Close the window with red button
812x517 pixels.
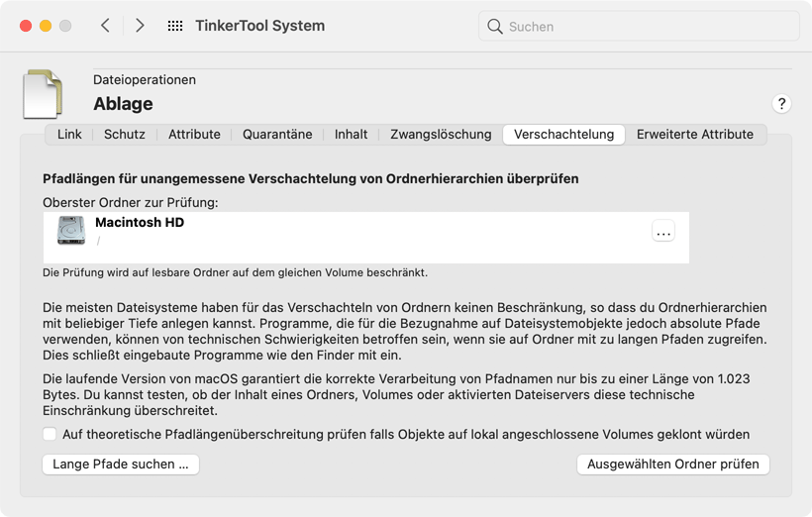[x=26, y=26]
